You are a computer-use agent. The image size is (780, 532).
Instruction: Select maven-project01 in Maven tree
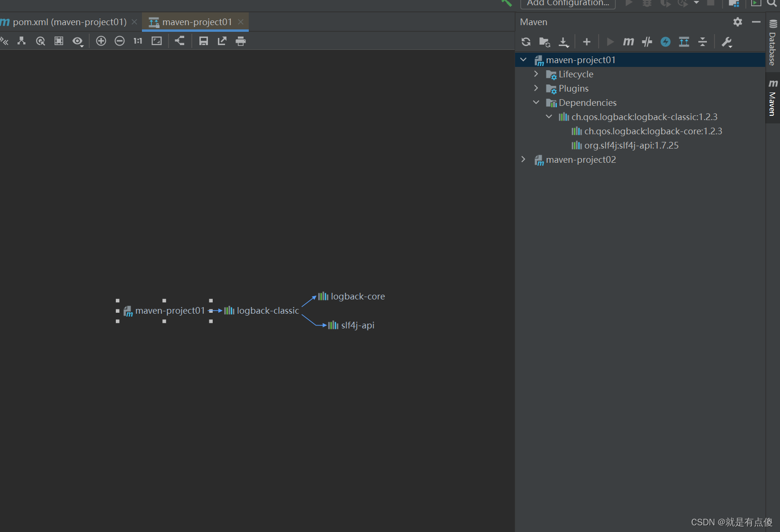click(581, 60)
